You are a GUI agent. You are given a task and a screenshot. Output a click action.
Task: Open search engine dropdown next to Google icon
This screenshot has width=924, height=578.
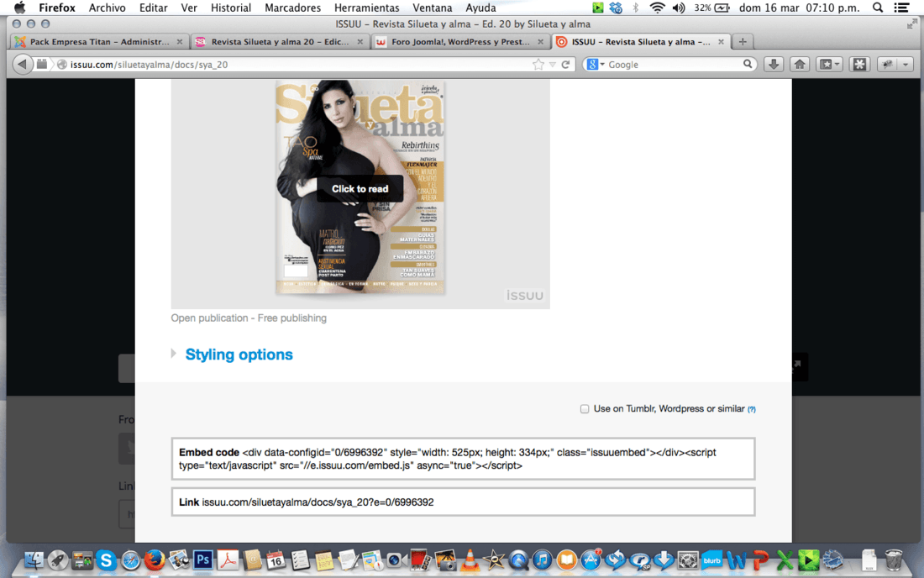(602, 65)
